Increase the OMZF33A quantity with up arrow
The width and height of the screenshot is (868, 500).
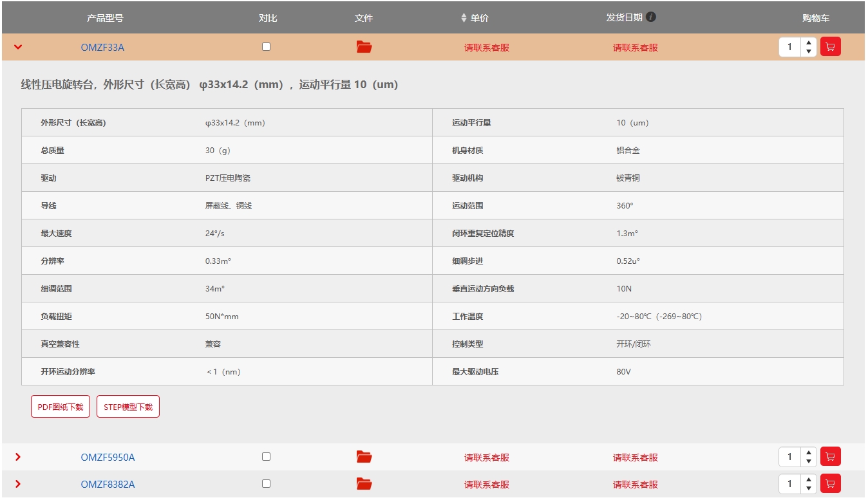point(809,43)
